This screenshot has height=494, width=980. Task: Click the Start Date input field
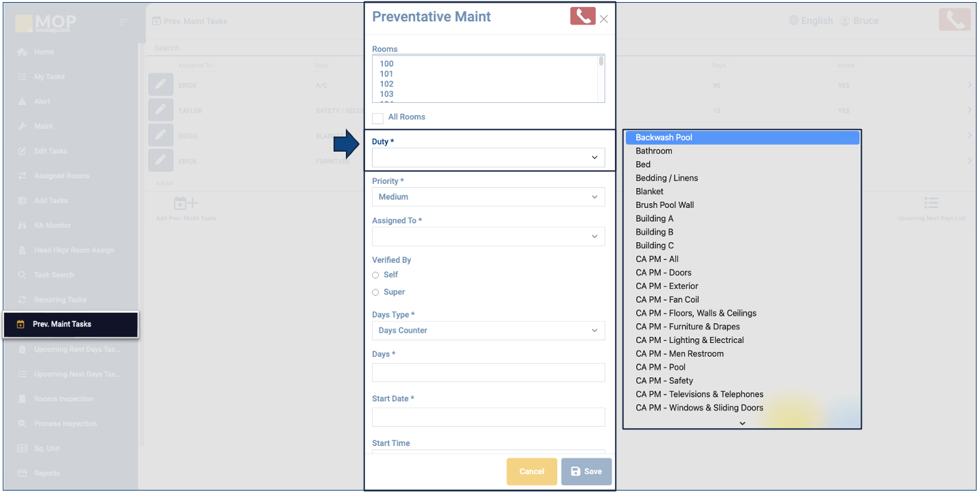point(488,417)
